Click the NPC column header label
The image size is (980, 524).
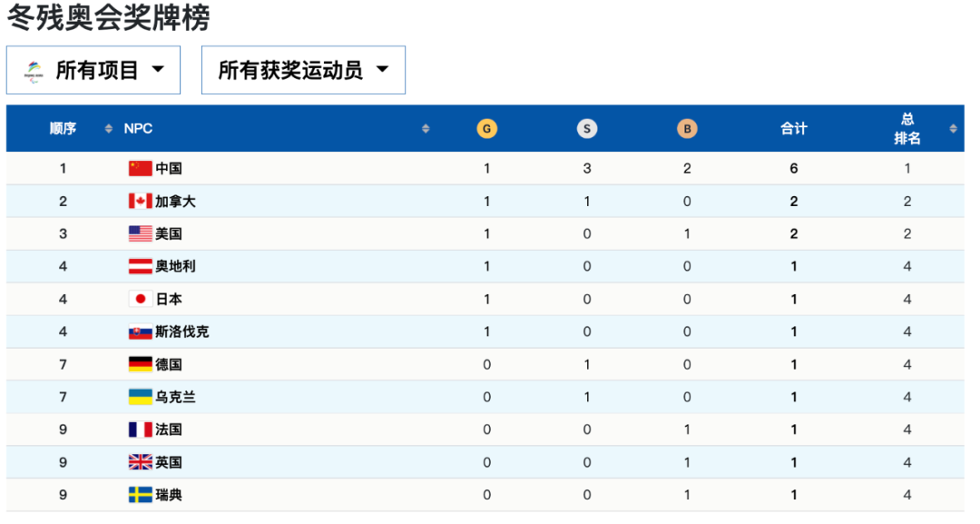click(138, 129)
